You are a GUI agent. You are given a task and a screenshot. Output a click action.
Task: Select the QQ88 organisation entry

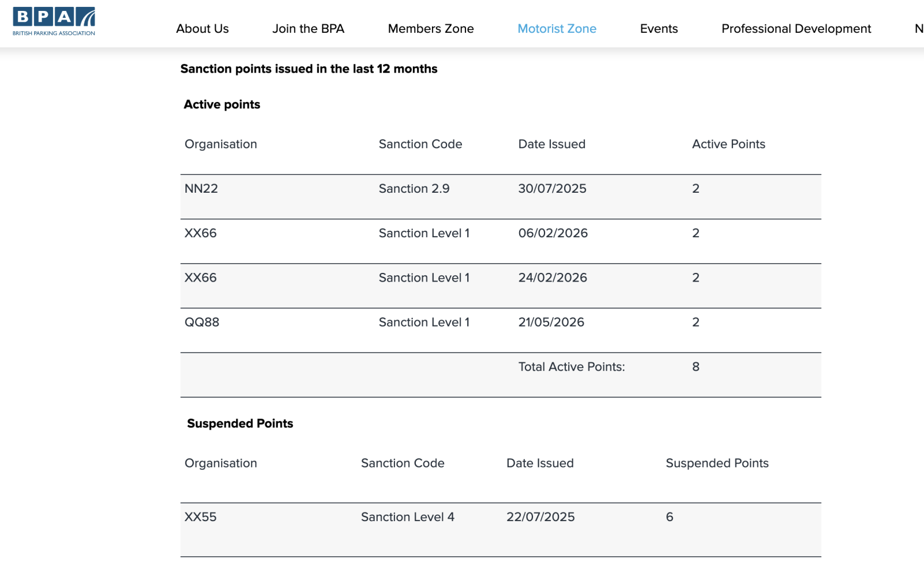tap(202, 322)
